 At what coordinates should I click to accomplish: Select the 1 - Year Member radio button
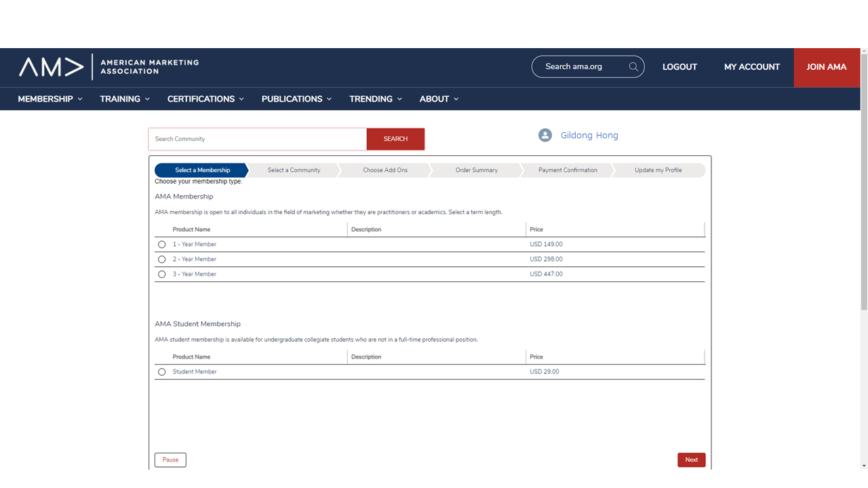pyautogui.click(x=161, y=245)
